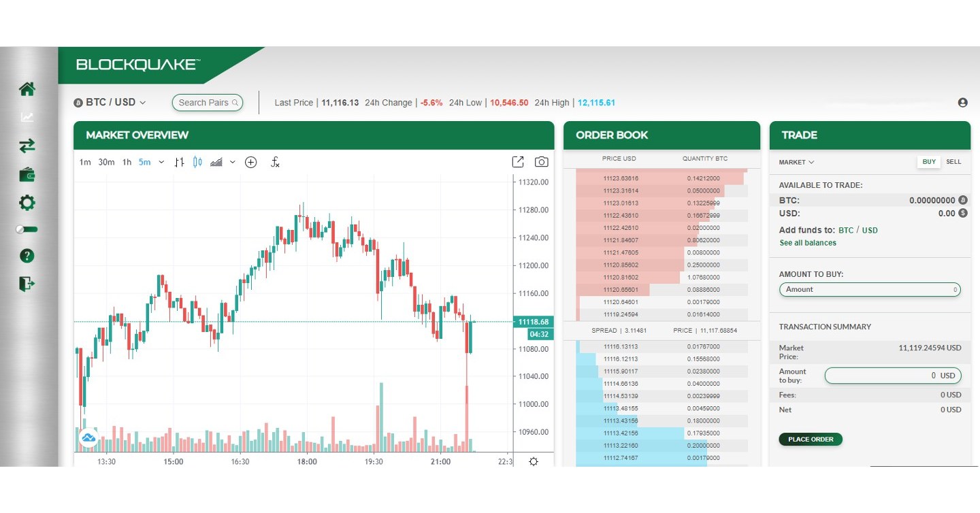Click the logout icon in the sidebar

(26, 284)
